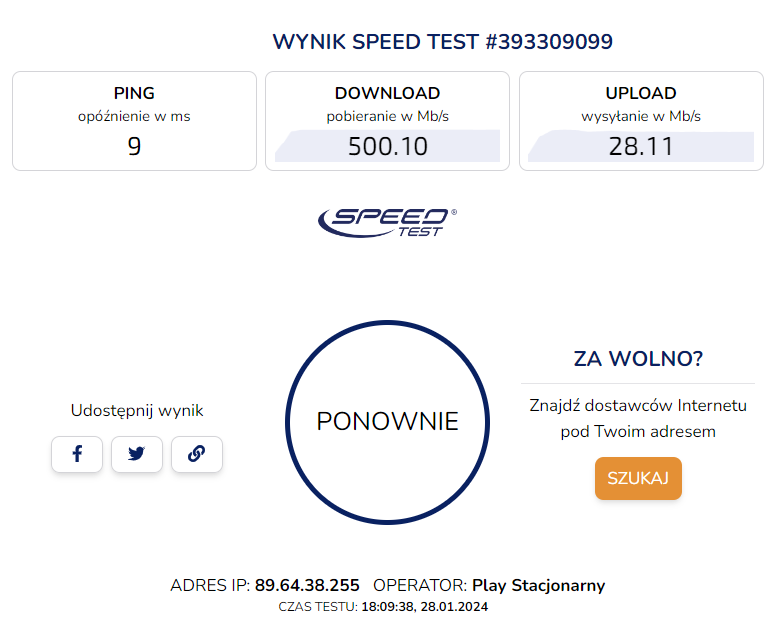Image resolution: width=765 pixels, height=626 pixels.
Task: Click the IP address 89.64.38.255
Action: pyautogui.click(x=307, y=585)
